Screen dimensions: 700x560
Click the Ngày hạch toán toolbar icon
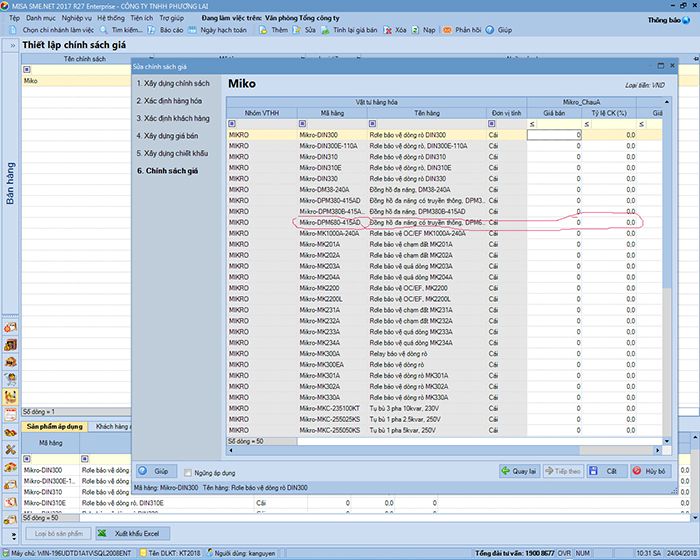(192, 30)
